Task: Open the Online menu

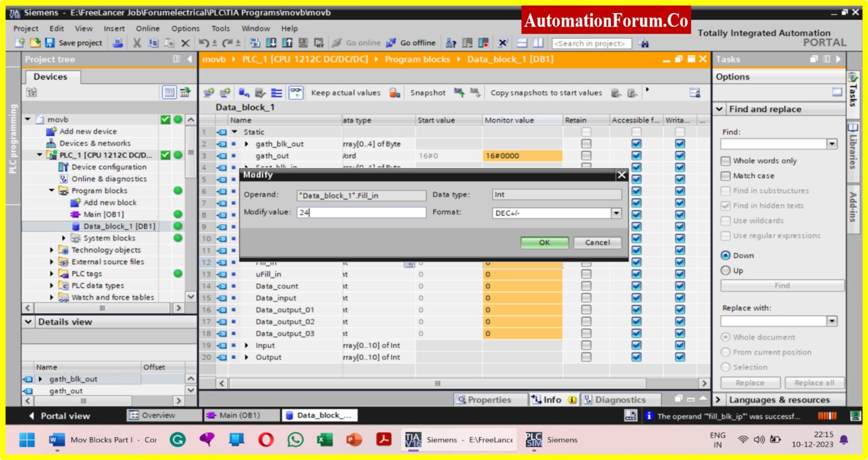Action: [147, 28]
